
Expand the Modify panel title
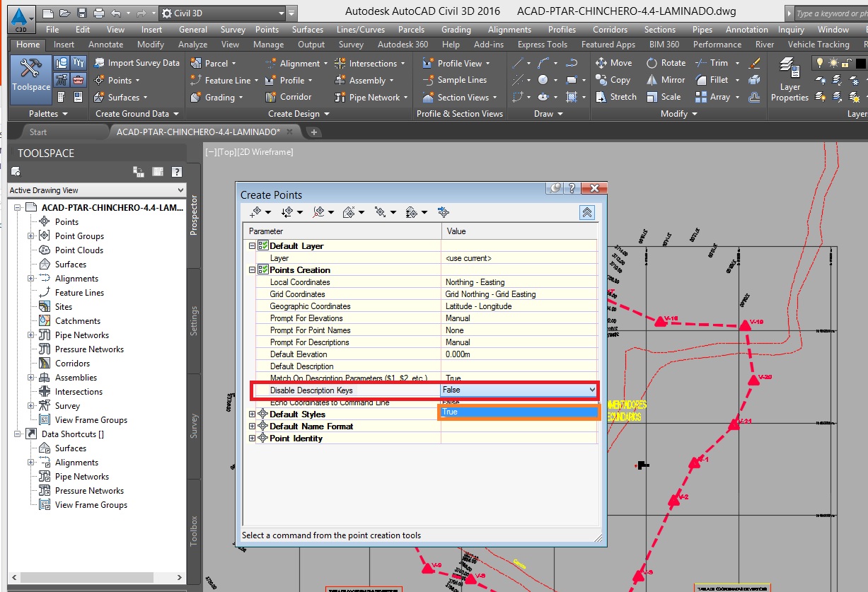point(679,113)
